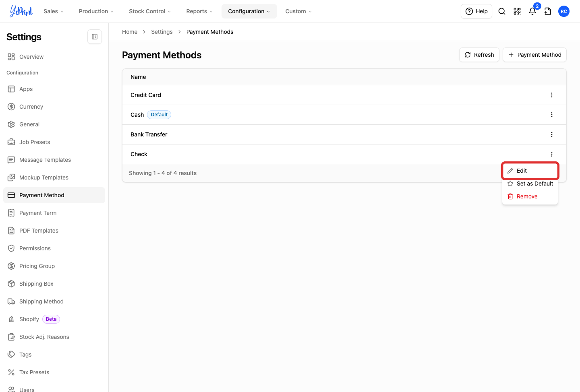Image resolution: width=580 pixels, height=392 pixels.
Task: Open General settings
Action: coord(54,124)
